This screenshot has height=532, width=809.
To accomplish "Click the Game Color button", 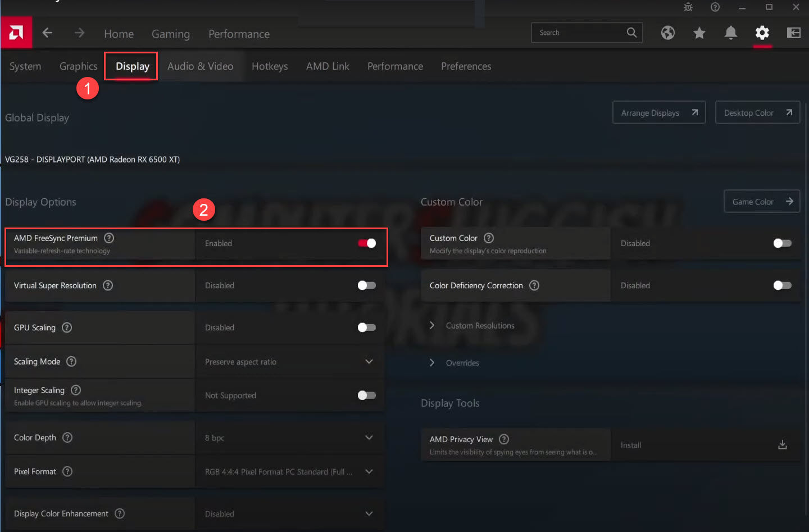I will point(761,202).
